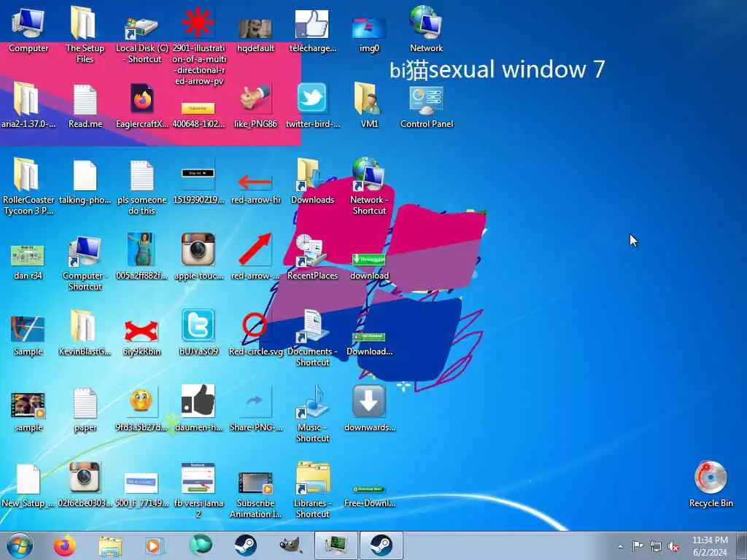747x560 pixels.
Task: Select the img0 image file
Action: pos(369,34)
